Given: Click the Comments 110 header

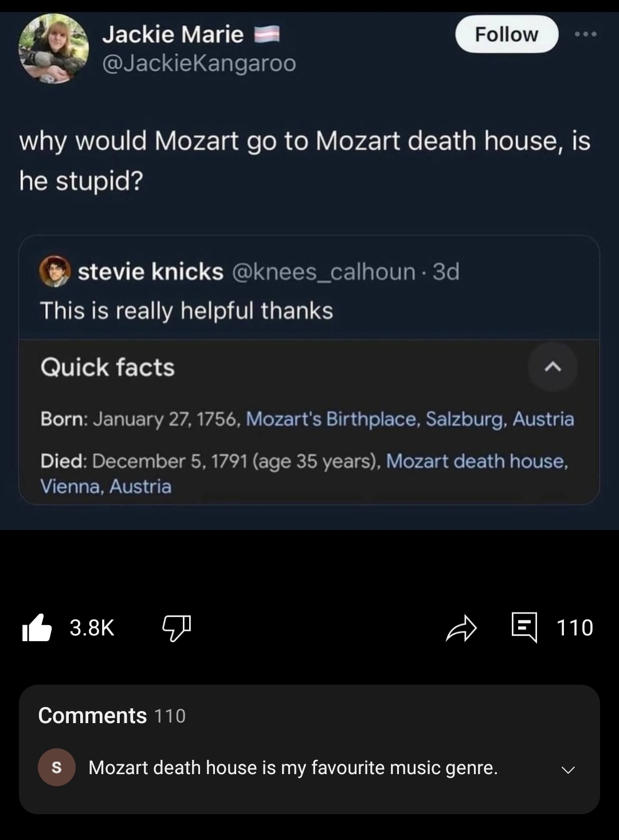Looking at the screenshot, I should 112,716.
